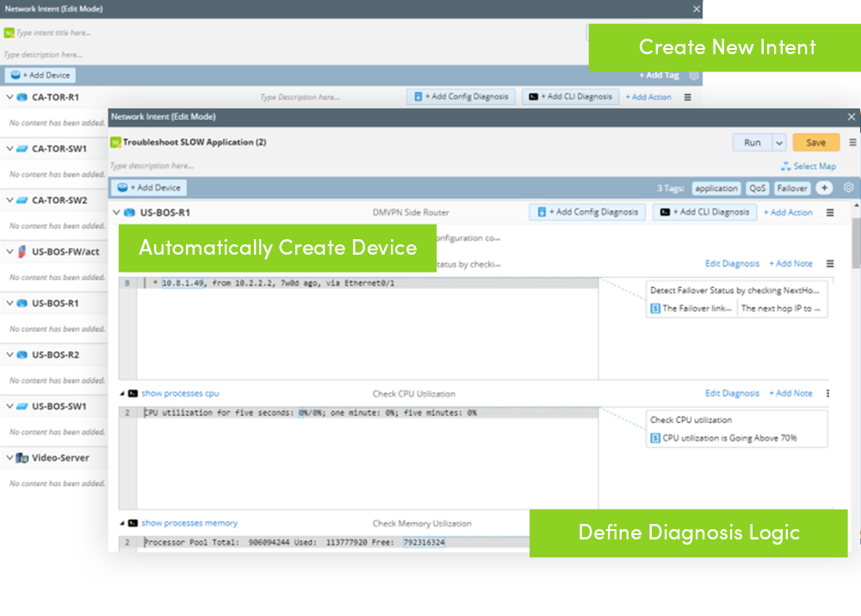Collapse the show processes cpu section
This screenshot has width=861, height=616.
coord(122,394)
